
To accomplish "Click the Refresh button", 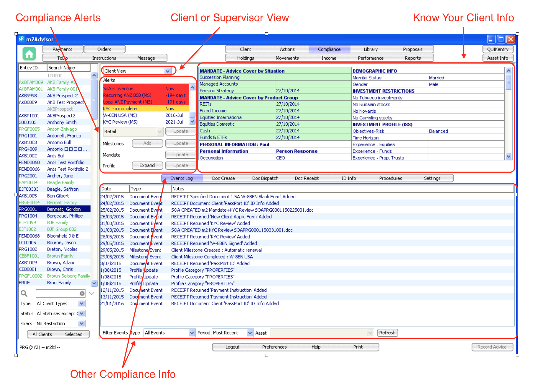I will click(387, 333).
